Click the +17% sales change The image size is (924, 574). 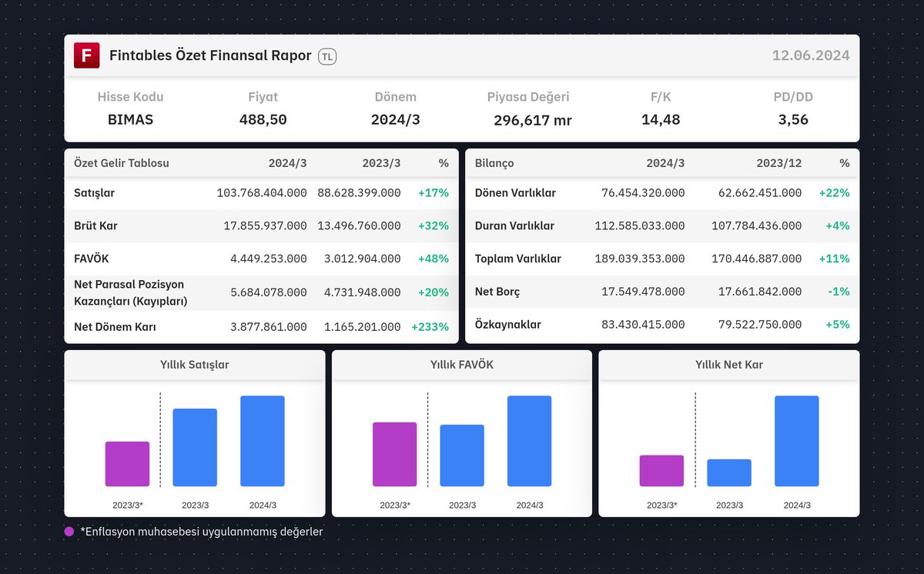click(x=434, y=193)
